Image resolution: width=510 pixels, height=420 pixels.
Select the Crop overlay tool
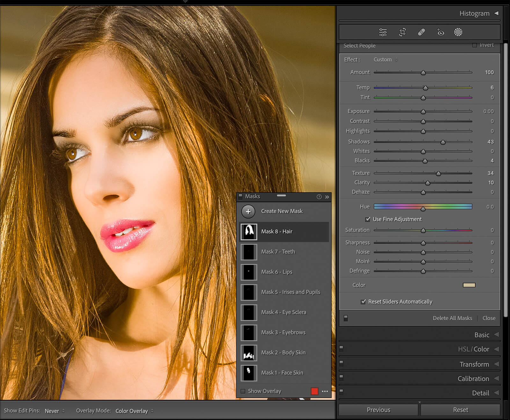pos(402,32)
